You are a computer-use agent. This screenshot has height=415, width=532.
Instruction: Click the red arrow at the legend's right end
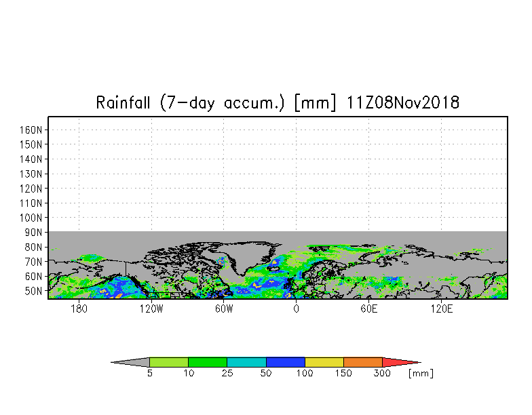pos(399,362)
